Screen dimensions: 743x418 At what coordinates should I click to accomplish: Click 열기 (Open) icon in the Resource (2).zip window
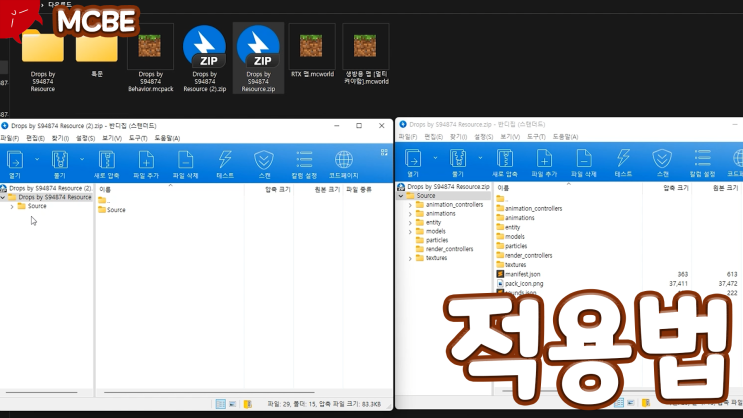15,160
